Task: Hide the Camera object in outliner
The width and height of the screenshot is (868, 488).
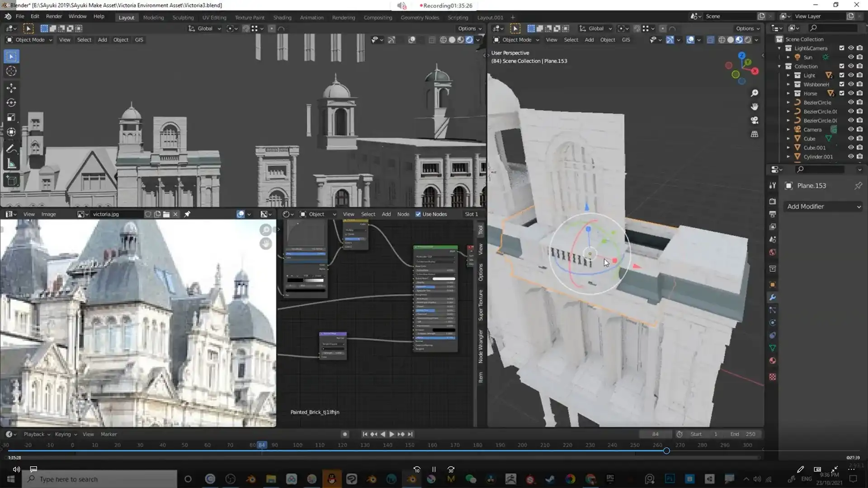Action: click(850, 130)
